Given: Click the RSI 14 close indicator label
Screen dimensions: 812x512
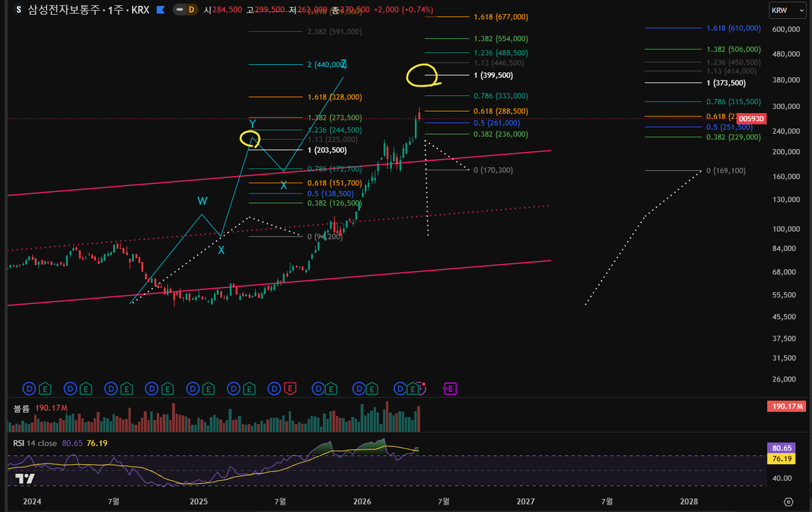Looking at the screenshot, I should (x=35, y=443).
